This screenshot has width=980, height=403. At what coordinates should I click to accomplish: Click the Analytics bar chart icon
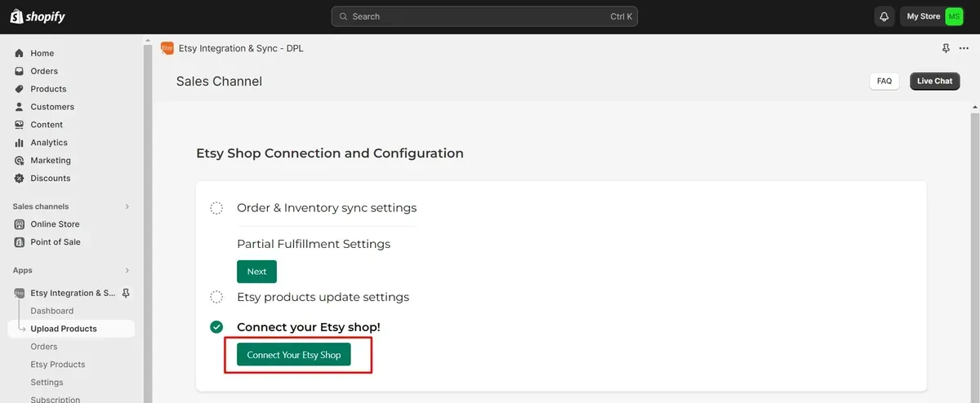(20, 143)
